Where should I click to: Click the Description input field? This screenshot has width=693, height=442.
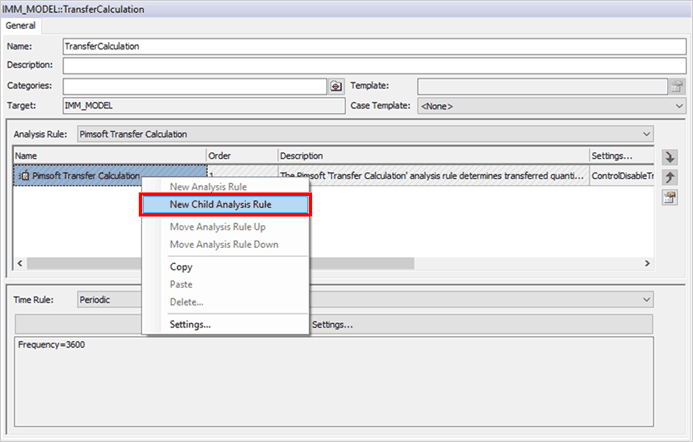[370, 66]
